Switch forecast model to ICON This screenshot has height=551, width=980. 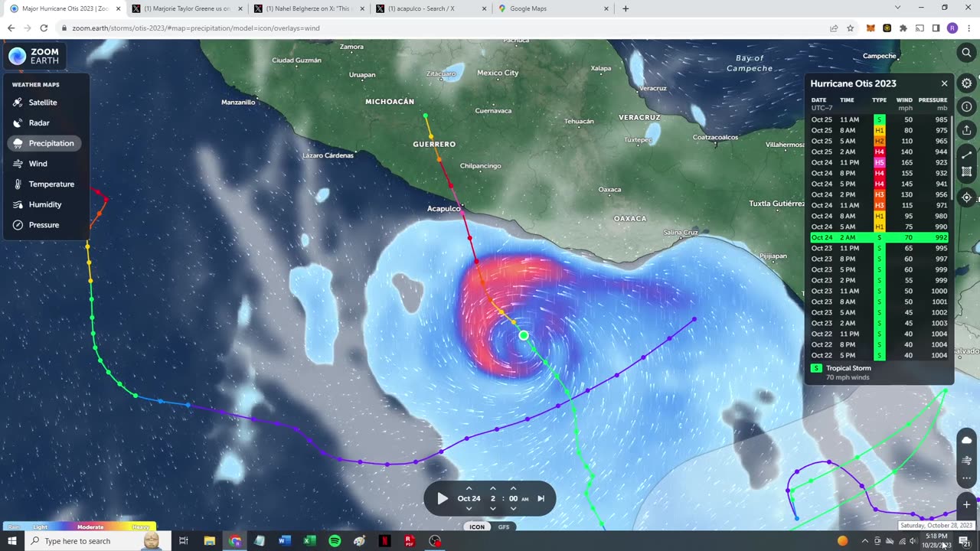pos(477,527)
